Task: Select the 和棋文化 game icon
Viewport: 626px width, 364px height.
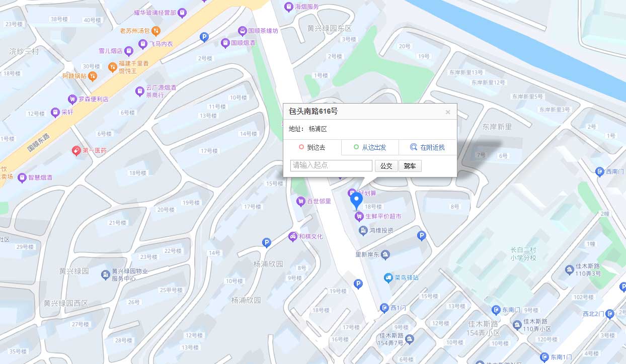Action: pos(292,236)
